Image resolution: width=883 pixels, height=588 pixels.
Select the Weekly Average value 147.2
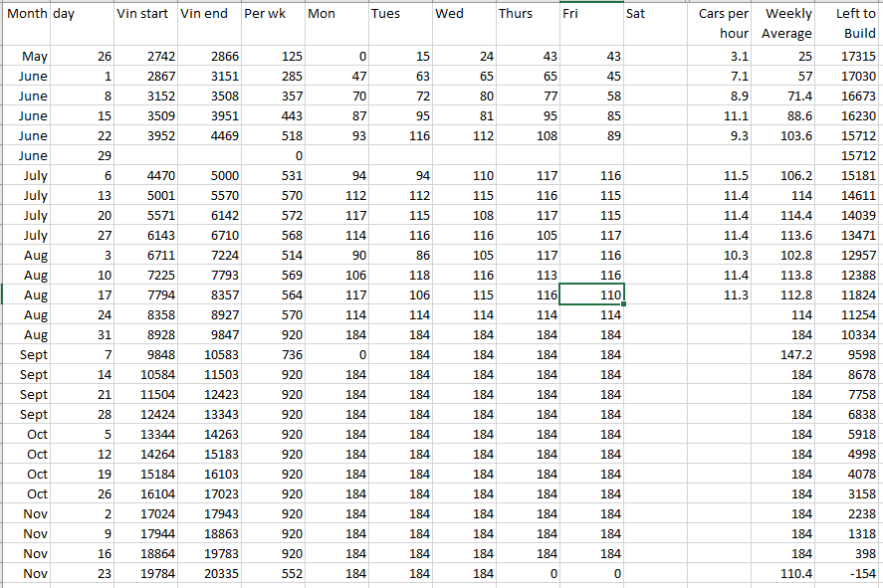click(x=785, y=354)
